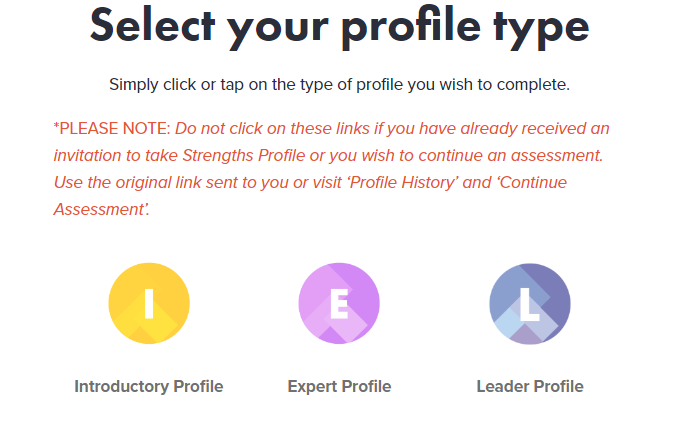Select the yellow Introductory profile circle icon
Image resolution: width=676 pixels, height=434 pixels.
149,303
